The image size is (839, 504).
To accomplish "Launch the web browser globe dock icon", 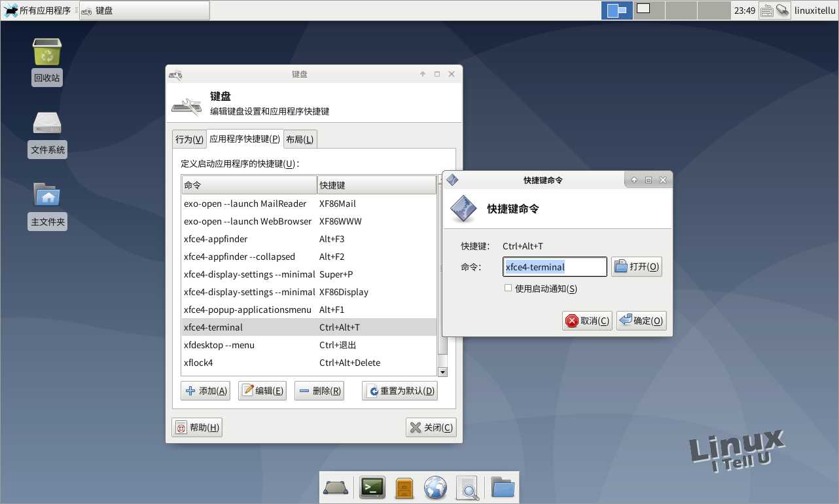I will click(435, 488).
